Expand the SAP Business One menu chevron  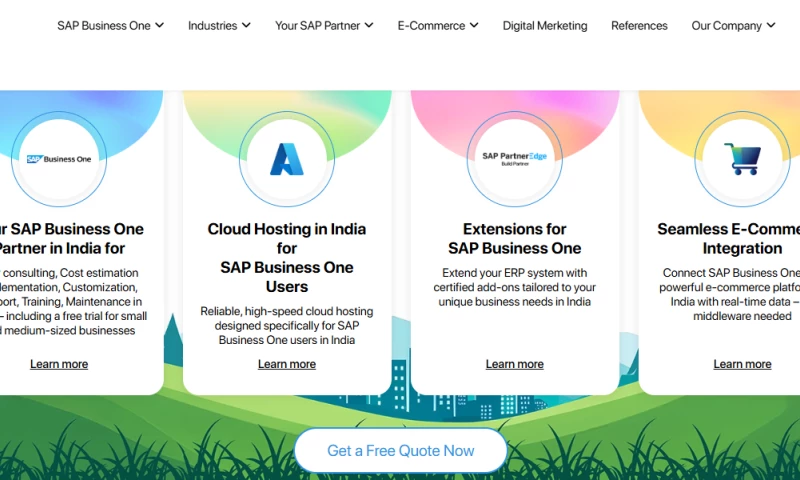(160, 26)
